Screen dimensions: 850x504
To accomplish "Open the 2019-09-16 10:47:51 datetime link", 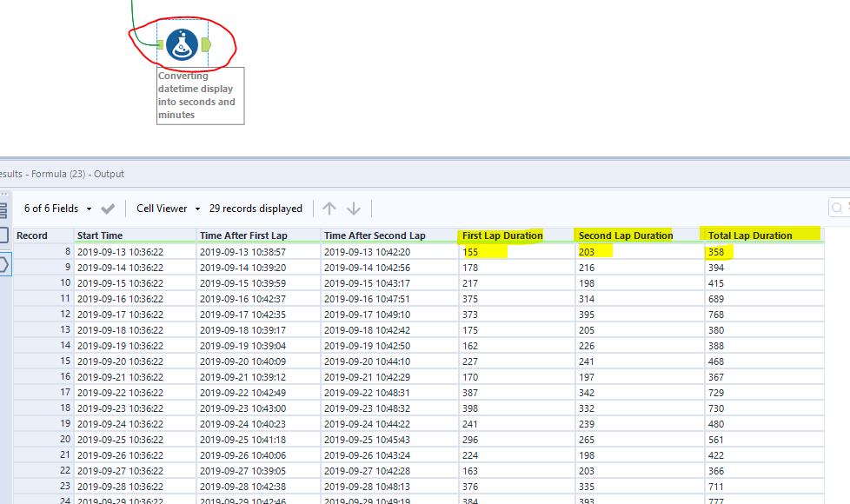I will [x=369, y=299].
